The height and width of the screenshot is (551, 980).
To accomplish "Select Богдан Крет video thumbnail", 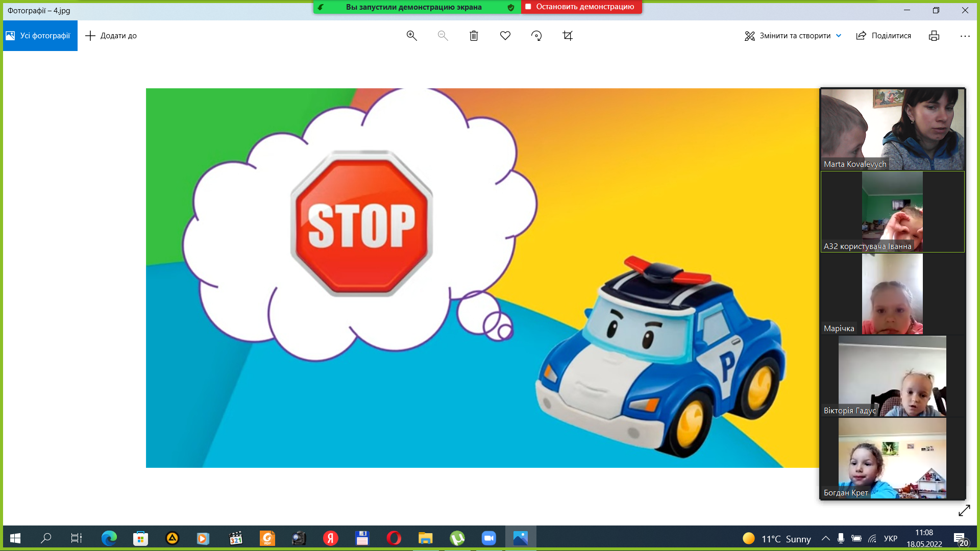I will pyautogui.click(x=892, y=458).
